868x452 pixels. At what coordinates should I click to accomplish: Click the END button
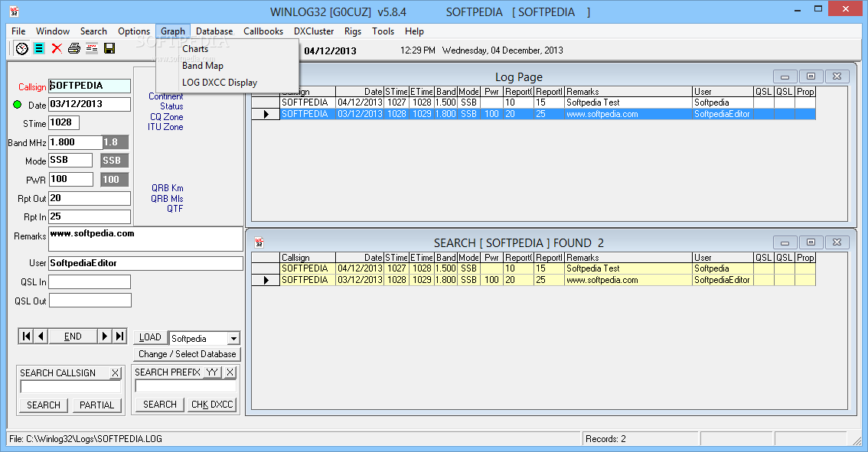click(73, 337)
